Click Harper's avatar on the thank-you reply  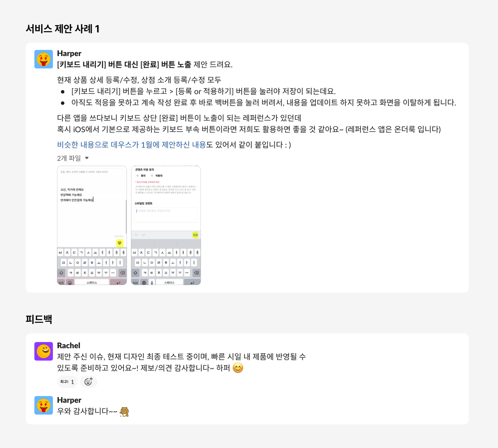click(44, 405)
